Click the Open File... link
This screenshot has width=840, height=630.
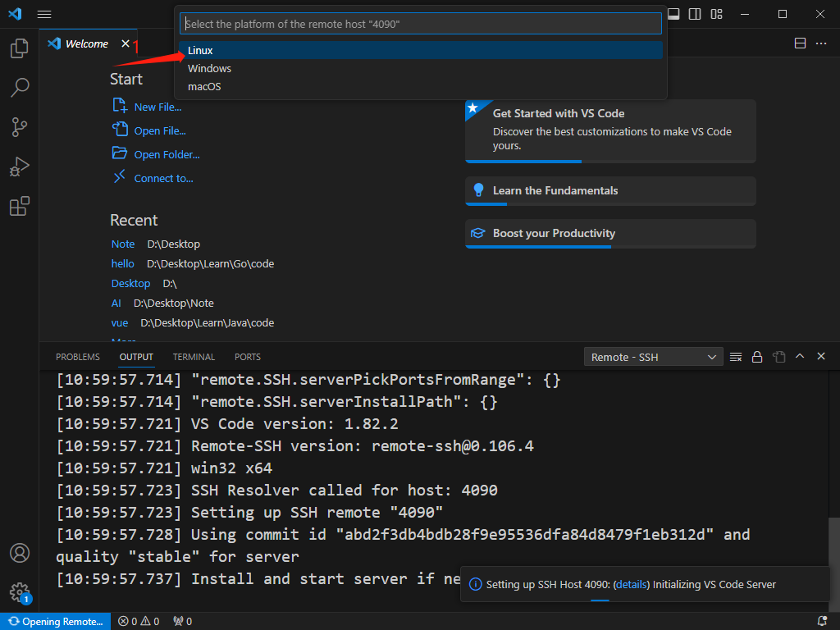click(x=160, y=130)
